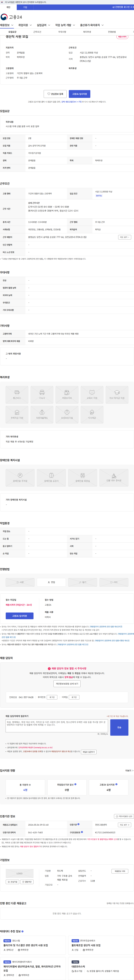
Task: Click the 채용정보 이력 button
Action: point(120,871)
